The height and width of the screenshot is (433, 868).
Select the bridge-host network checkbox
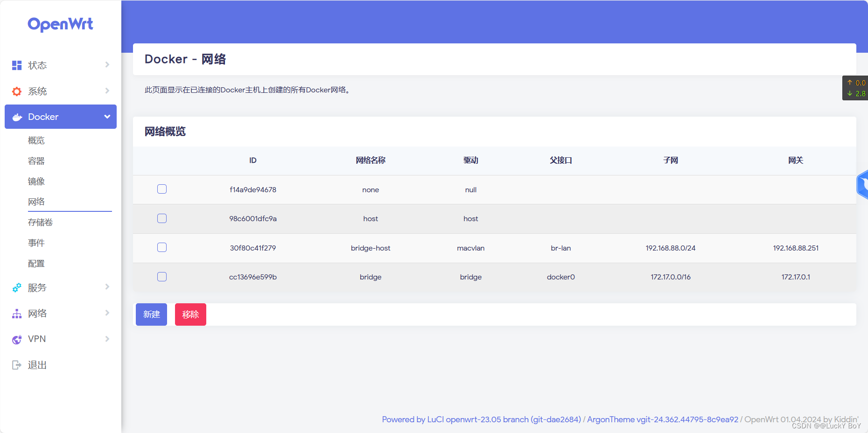click(x=162, y=247)
